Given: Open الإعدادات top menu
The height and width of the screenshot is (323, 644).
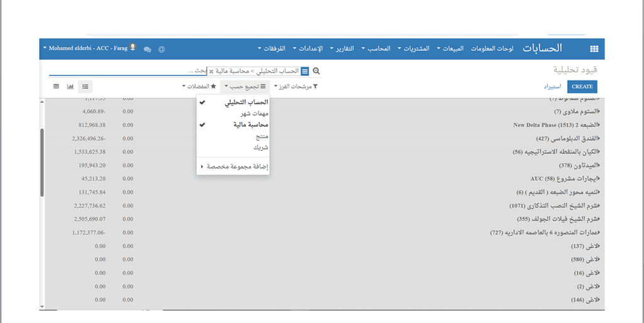Looking at the screenshot, I should (x=308, y=48).
